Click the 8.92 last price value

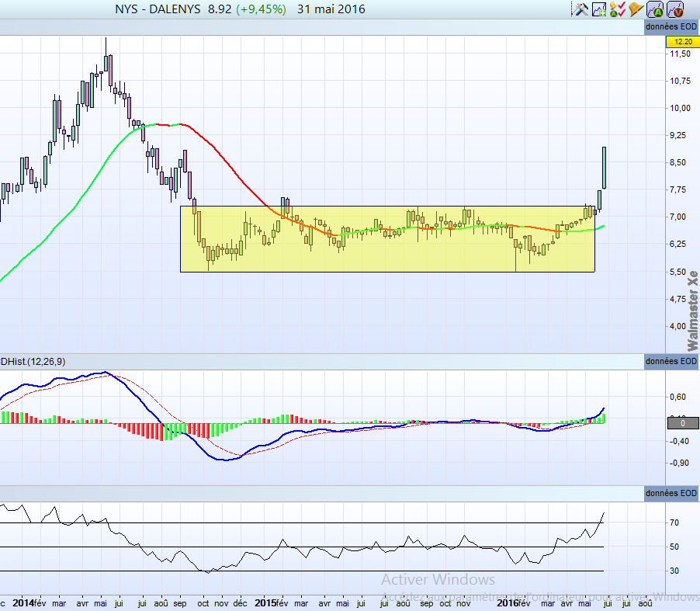(x=220, y=9)
